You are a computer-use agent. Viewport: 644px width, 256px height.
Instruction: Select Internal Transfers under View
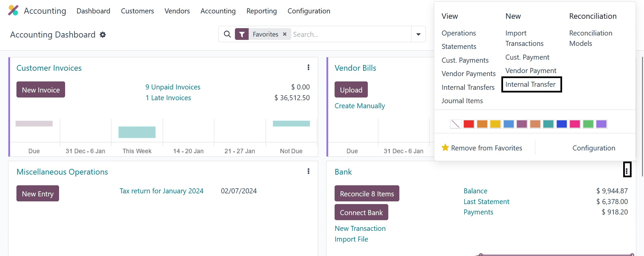[468, 87]
